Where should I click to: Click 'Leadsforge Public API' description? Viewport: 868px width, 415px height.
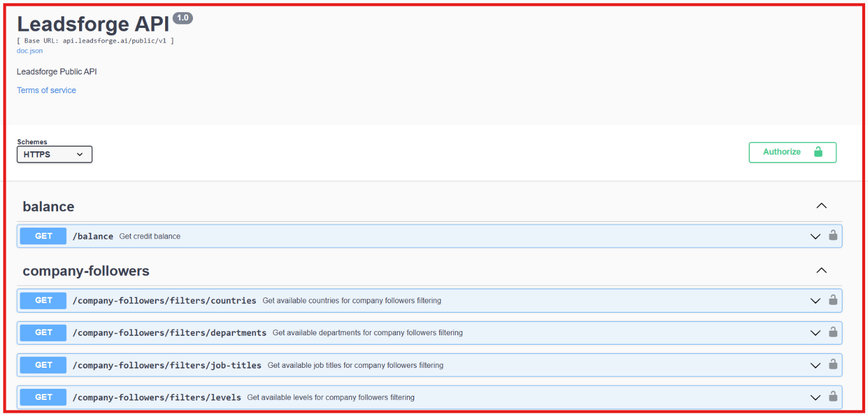pos(57,72)
